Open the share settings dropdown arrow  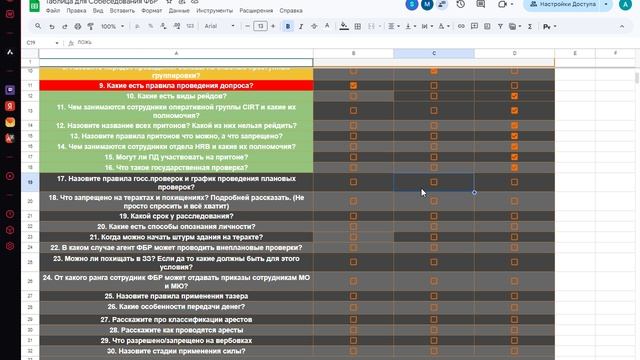pyautogui.click(x=606, y=4)
